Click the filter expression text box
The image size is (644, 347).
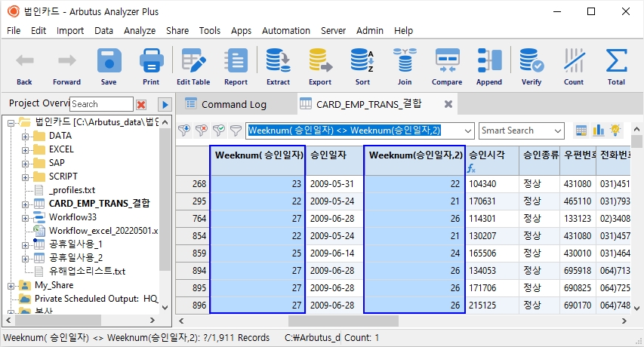(x=355, y=131)
